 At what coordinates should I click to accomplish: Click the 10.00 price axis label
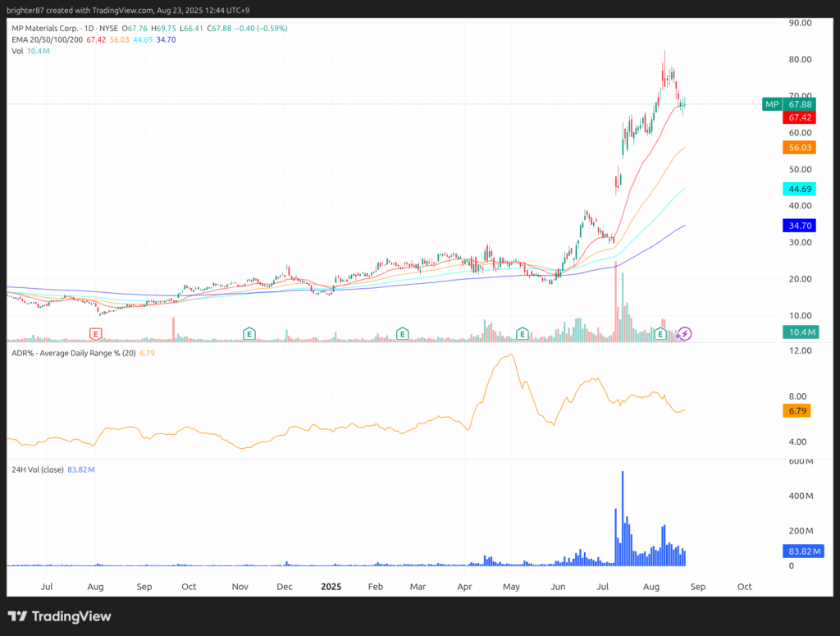pyautogui.click(x=800, y=316)
